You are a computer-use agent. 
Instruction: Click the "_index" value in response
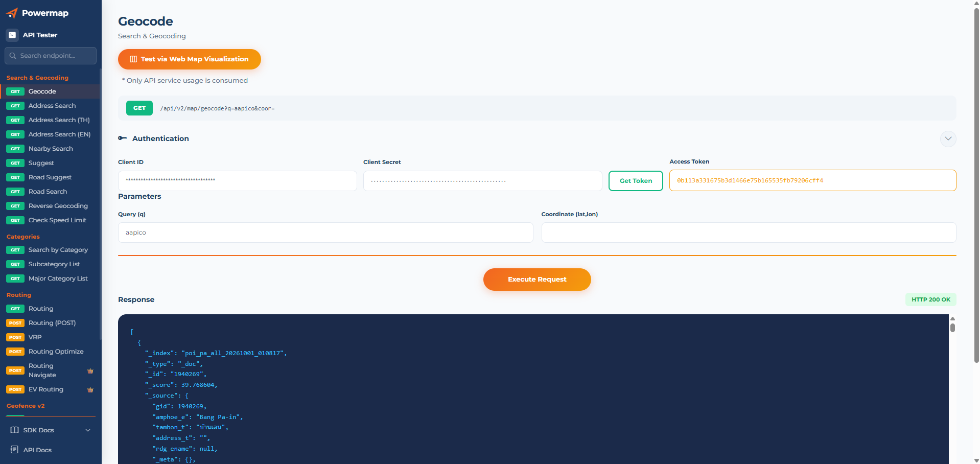[233, 353]
